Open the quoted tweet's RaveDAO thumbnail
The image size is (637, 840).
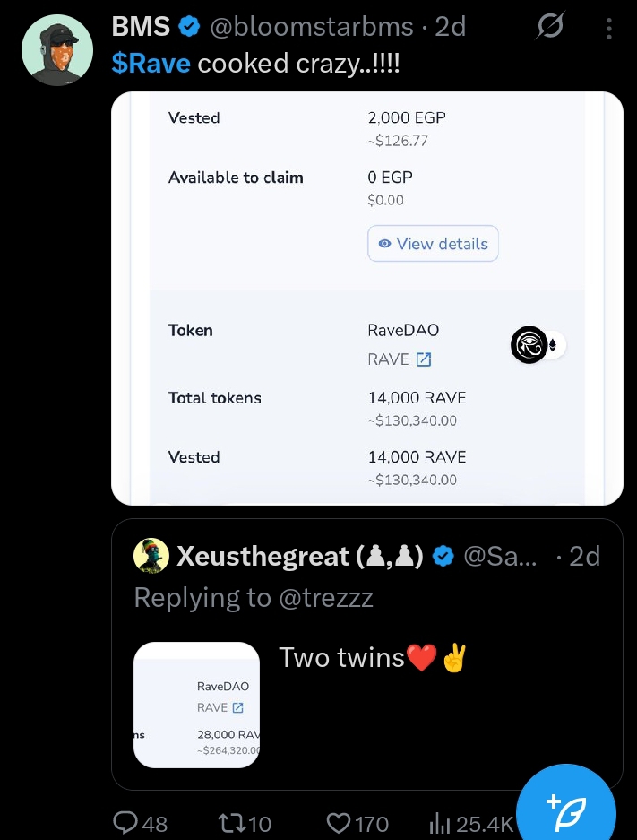[x=196, y=705]
